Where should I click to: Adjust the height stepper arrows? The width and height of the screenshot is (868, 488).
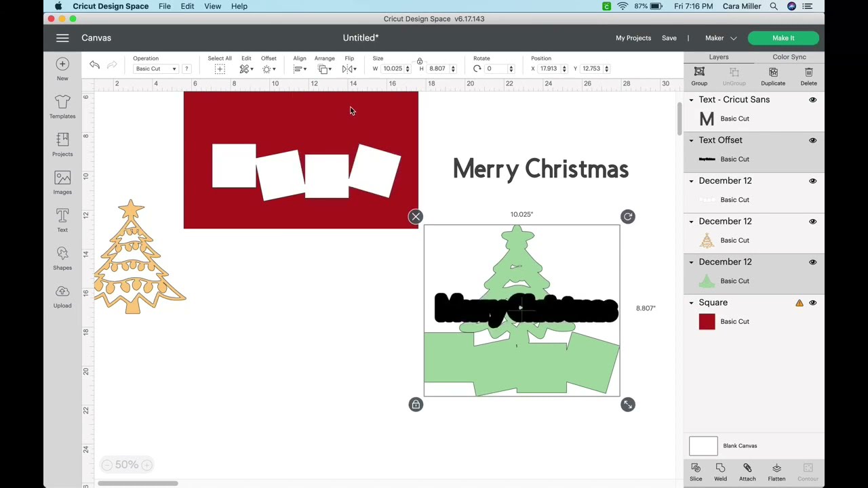coord(453,69)
